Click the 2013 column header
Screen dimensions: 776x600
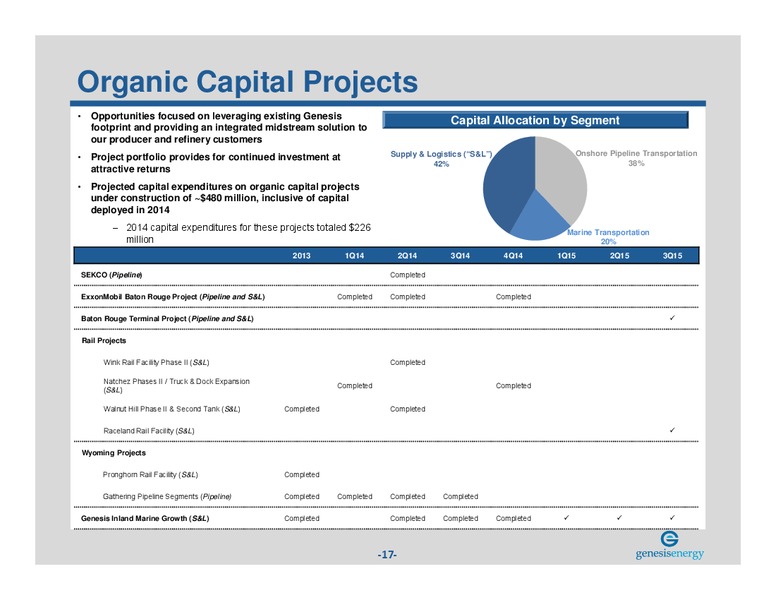(x=301, y=255)
